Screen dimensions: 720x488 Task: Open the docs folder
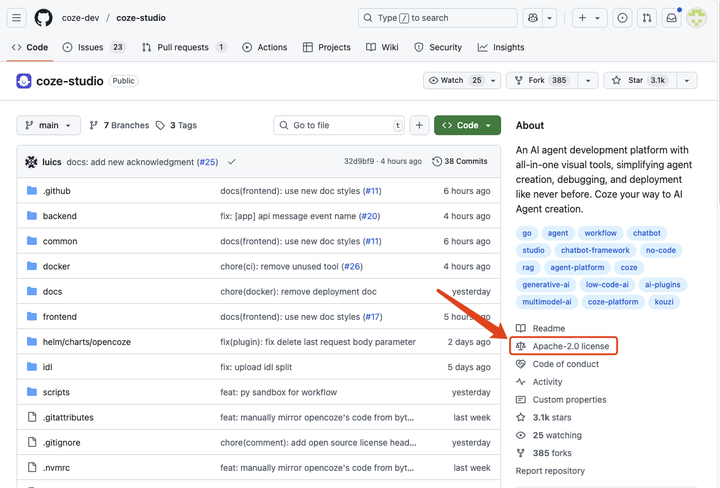[52, 292]
